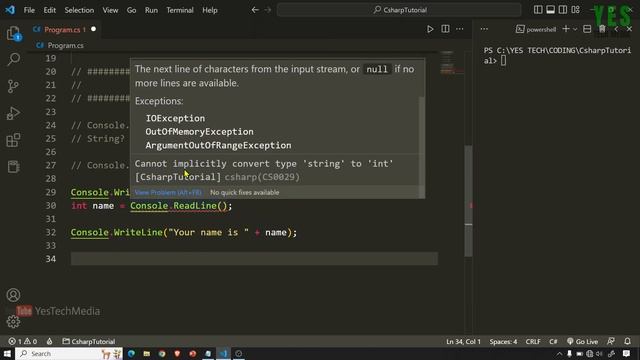
Task: Open Microsoft Edge from the taskbar
Action: coord(131,353)
